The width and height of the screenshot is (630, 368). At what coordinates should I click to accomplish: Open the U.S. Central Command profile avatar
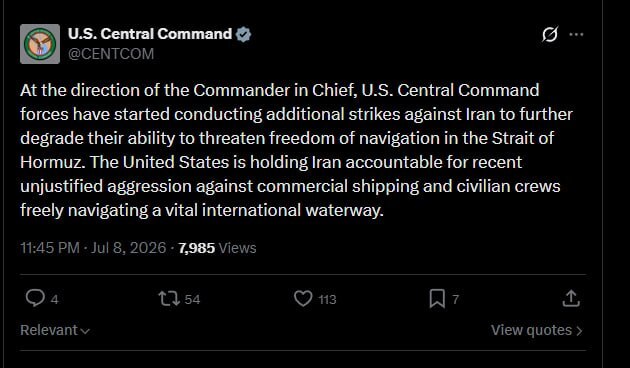[x=40, y=44]
